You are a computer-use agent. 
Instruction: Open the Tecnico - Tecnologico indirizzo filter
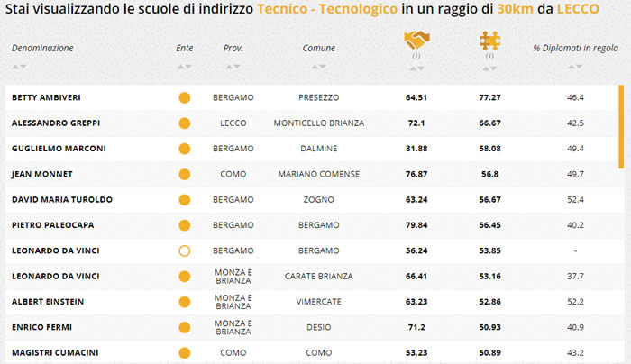(326, 8)
